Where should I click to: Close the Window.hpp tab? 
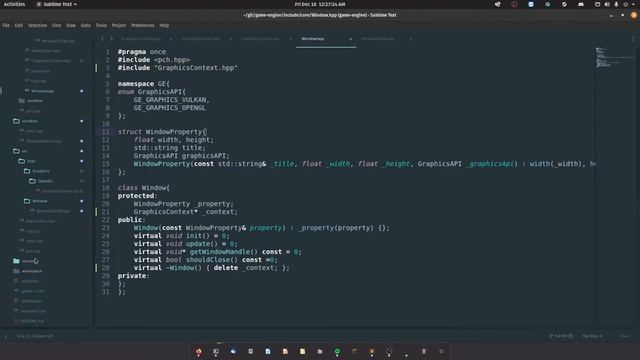351,39
